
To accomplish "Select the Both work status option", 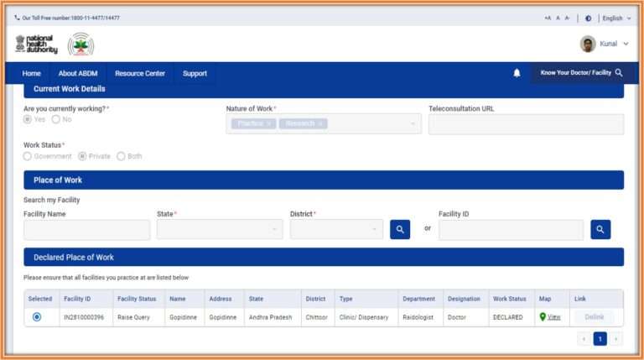I will click(122, 156).
